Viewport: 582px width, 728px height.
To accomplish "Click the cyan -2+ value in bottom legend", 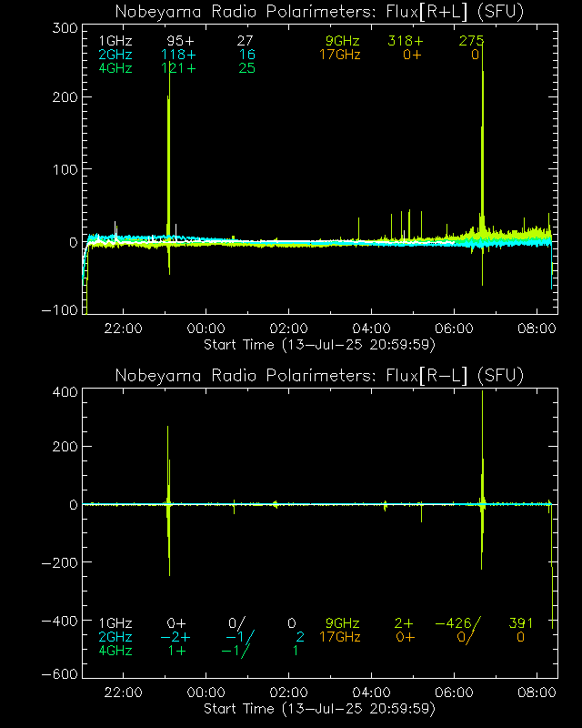I will 176,636.
